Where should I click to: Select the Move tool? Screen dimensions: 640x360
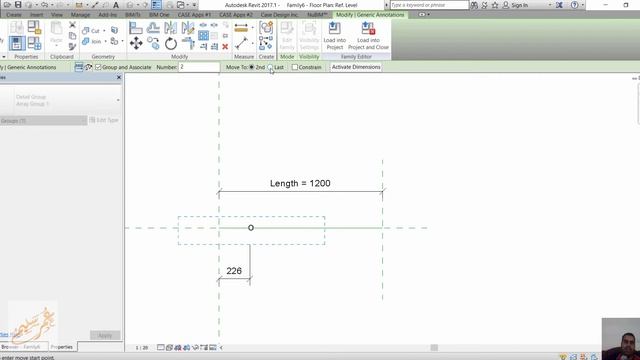coord(136,43)
